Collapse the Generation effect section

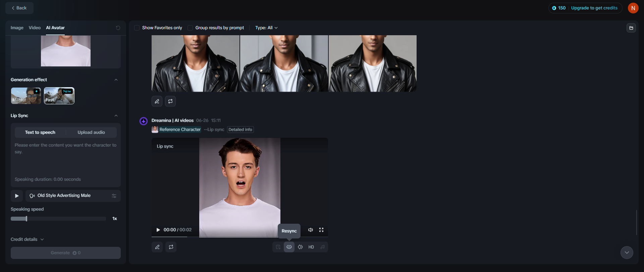click(x=116, y=80)
